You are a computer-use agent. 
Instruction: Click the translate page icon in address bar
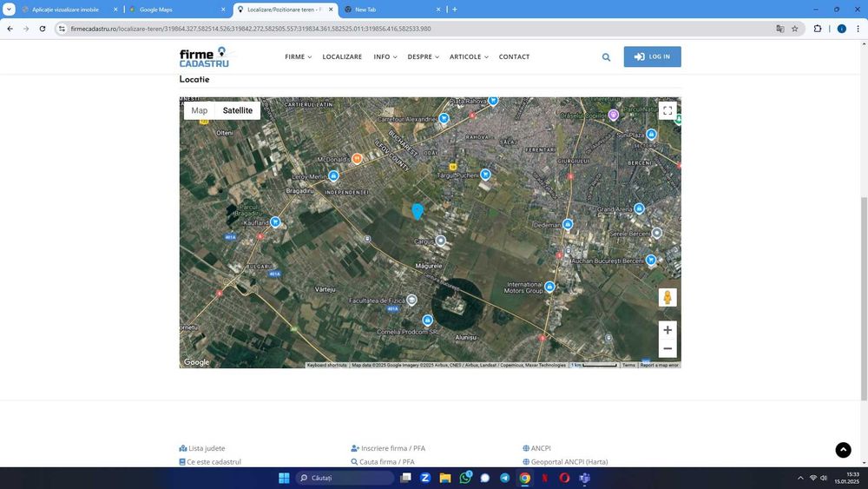tap(780, 29)
